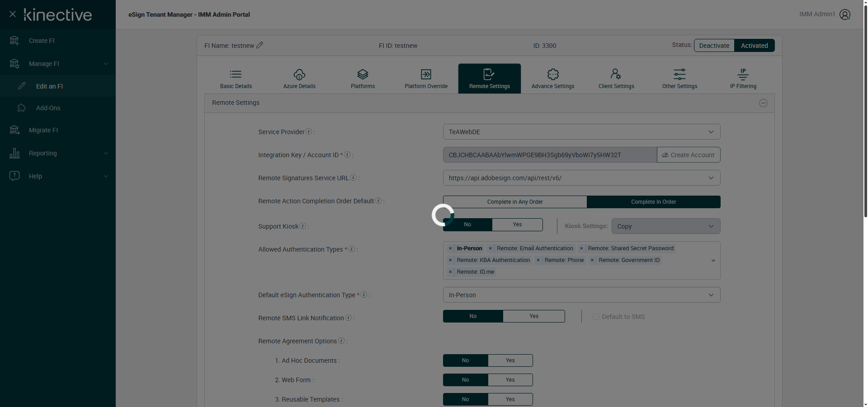Select Complete in Any Order option
The height and width of the screenshot is (407, 868).
click(x=515, y=202)
